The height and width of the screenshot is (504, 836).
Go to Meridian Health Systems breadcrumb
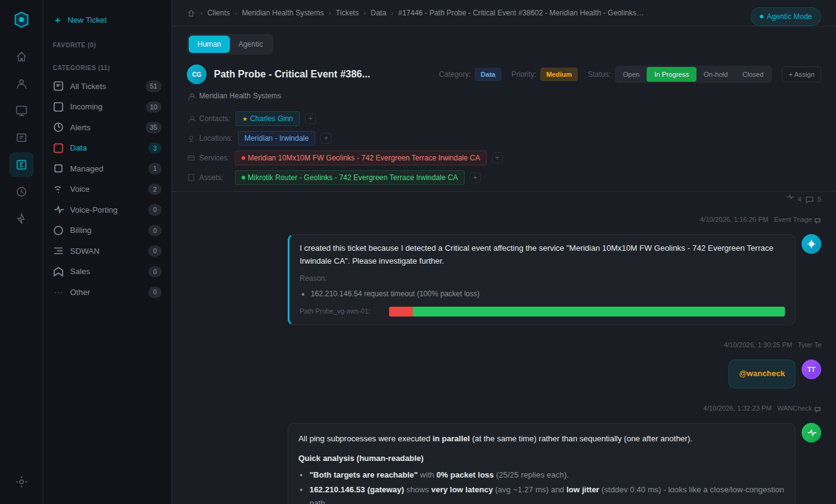click(x=283, y=13)
